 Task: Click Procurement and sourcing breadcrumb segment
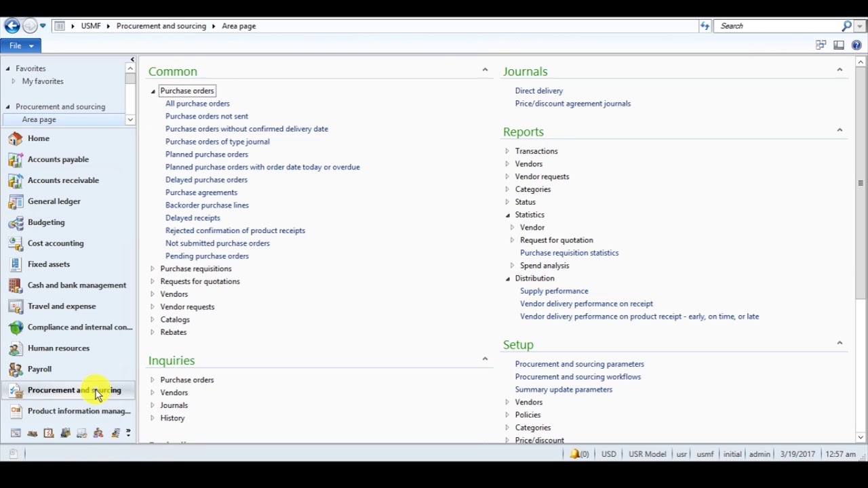[161, 26]
